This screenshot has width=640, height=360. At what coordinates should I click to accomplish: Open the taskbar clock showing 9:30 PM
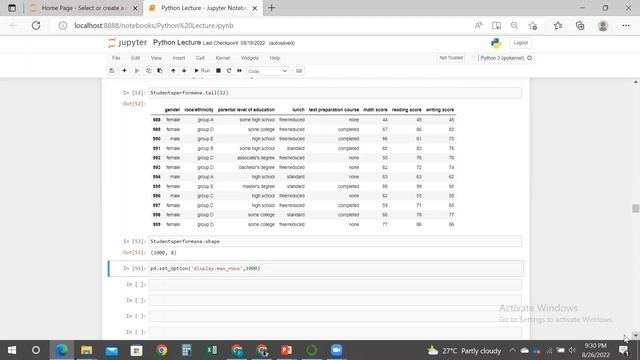click(x=596, y=350)
